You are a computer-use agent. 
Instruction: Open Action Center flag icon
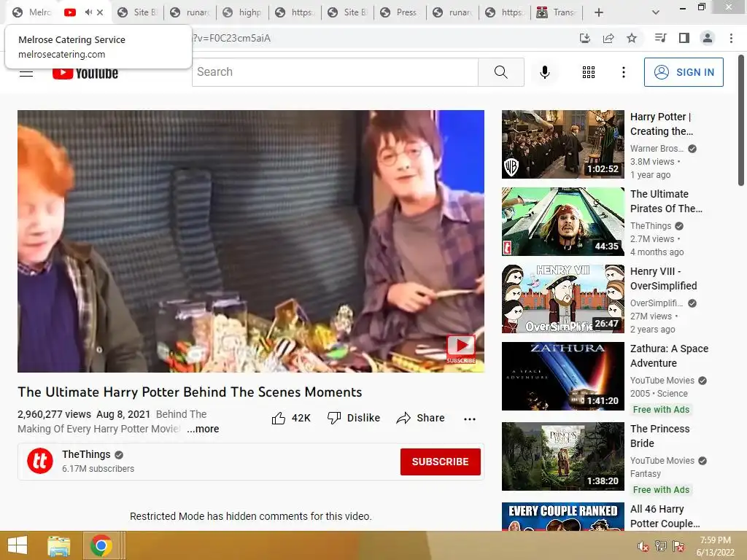click(678, 545)
